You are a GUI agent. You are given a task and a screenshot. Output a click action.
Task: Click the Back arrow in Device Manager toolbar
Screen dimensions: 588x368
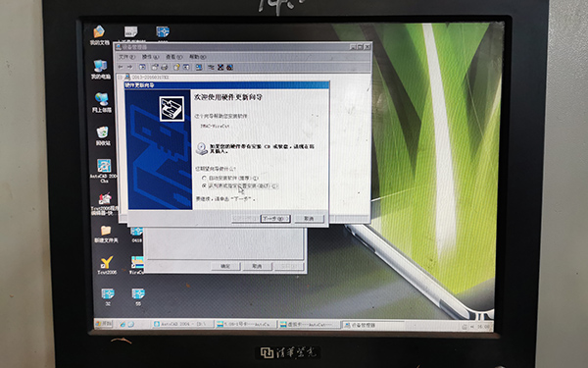click(121, 67)
